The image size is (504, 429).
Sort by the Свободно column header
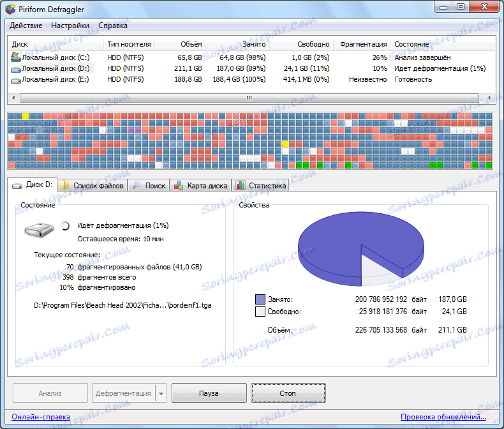(x=301, y=44)
